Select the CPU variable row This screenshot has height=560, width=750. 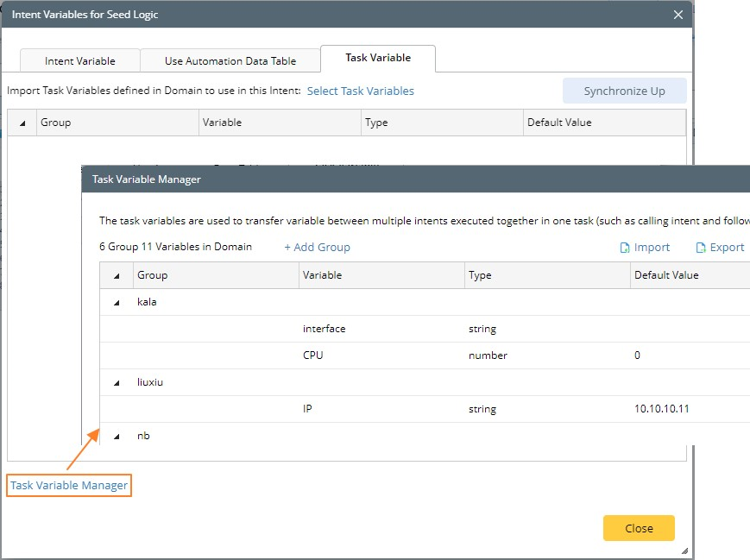(x=313, y=356)
